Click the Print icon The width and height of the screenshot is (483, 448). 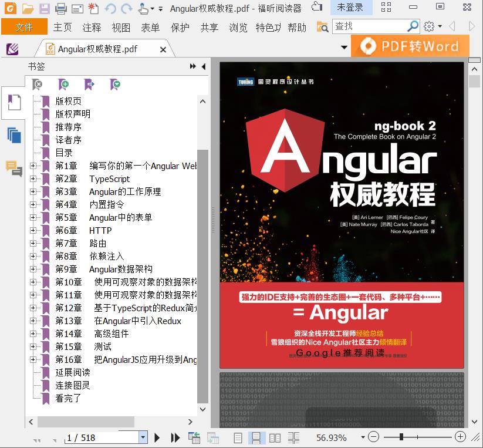click(60, 9)
